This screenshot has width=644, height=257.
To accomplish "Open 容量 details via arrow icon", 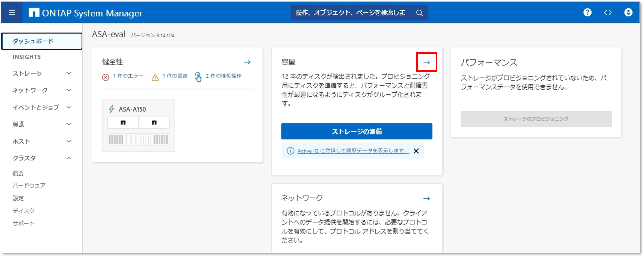I will [x=426, y=62].
